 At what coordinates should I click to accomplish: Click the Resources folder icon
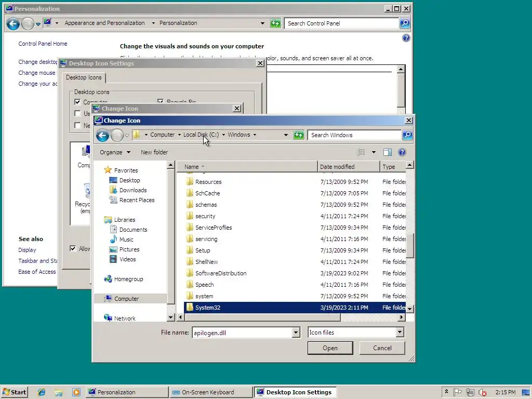[x=190, y=181]
